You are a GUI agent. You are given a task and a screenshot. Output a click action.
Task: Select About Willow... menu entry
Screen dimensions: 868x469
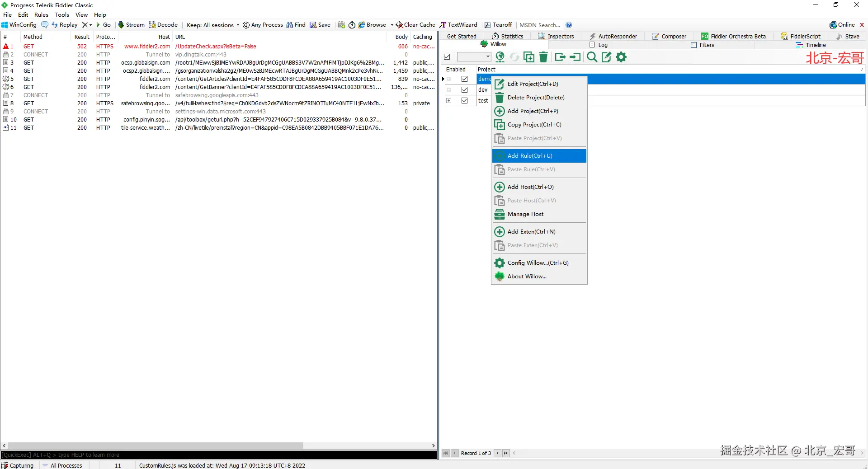tap(539, 277)
